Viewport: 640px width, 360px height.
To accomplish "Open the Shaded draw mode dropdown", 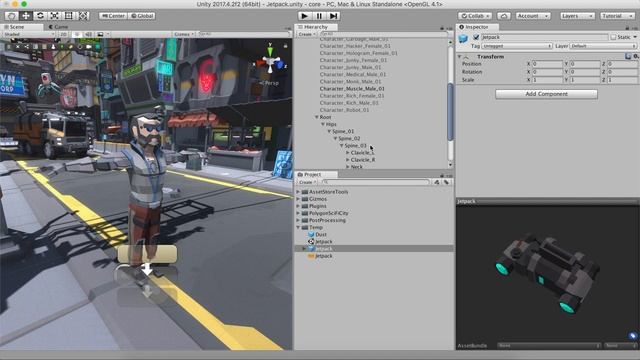I will [x=28, y=34].
